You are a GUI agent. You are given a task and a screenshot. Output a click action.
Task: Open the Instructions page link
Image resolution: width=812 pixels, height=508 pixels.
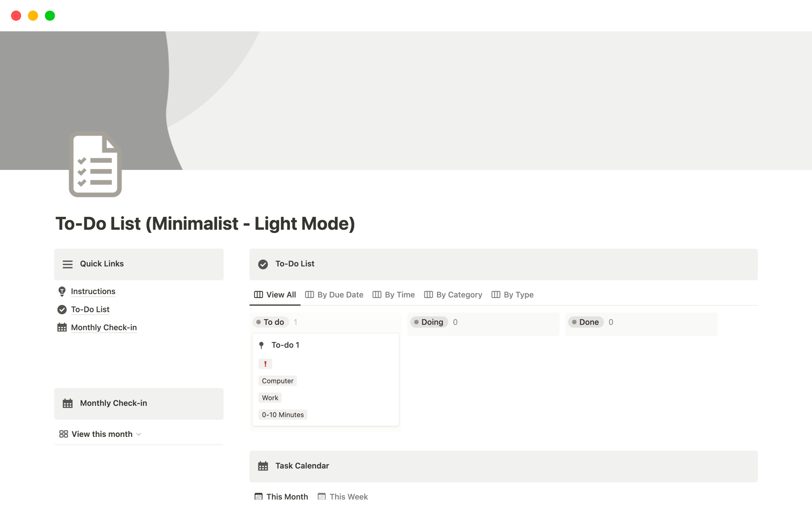(93, 291)
